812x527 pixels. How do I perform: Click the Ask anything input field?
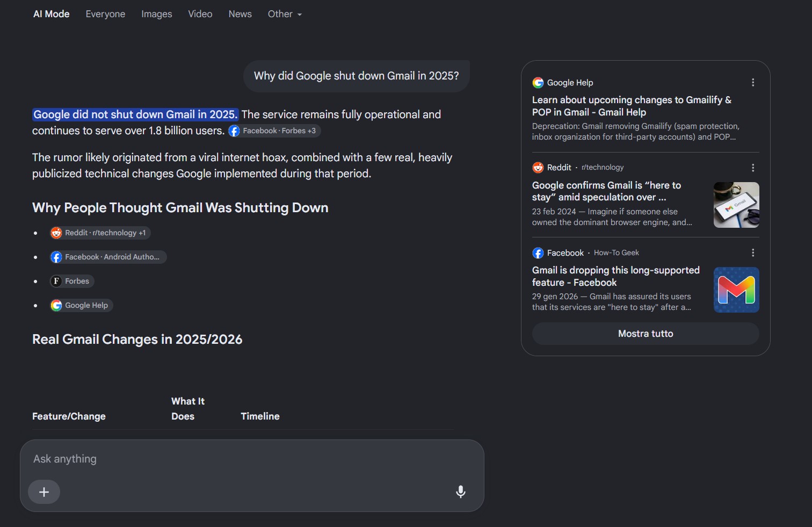pos(252,459)
